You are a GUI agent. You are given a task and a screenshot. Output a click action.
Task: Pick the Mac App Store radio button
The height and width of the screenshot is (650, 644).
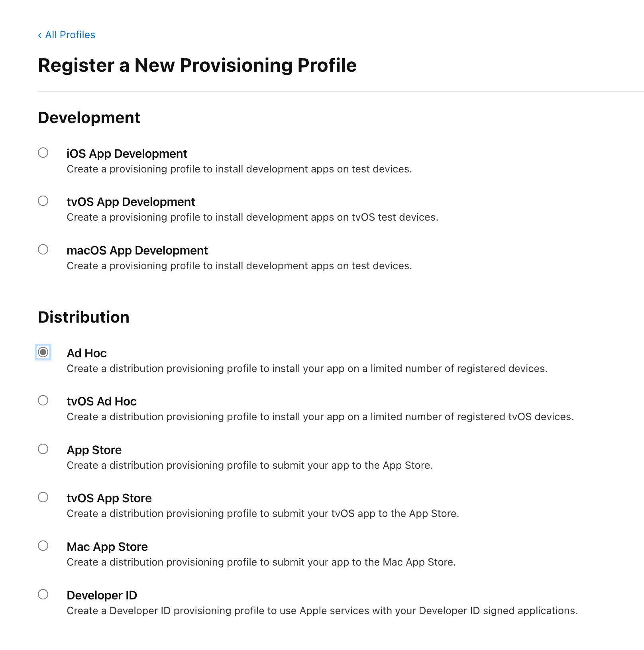pyautogui.click(x=43, y=546)
